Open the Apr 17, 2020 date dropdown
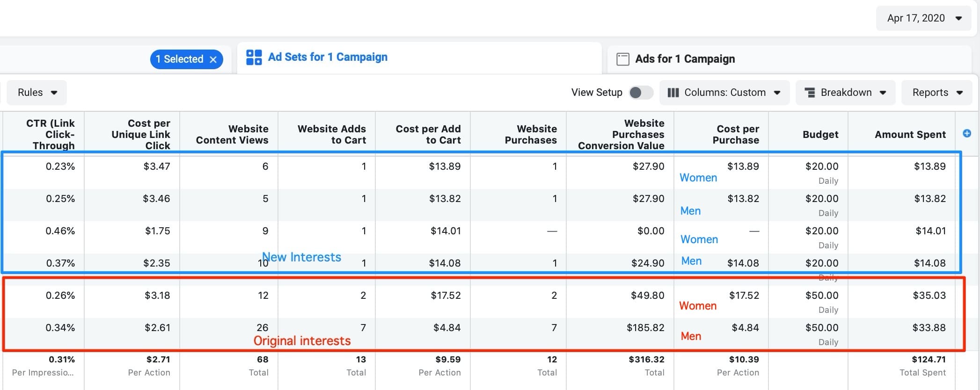 pyautogui.click(x=923, y=18)
